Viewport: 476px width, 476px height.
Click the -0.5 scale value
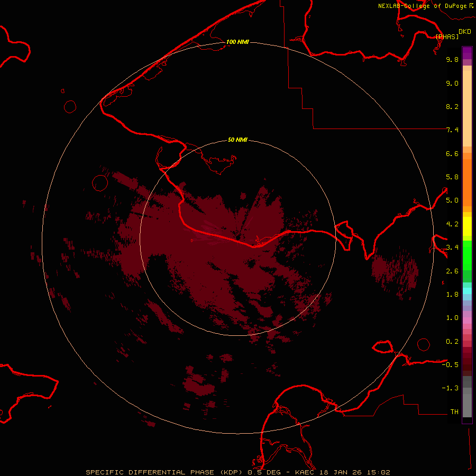click(x=450, y=365)
